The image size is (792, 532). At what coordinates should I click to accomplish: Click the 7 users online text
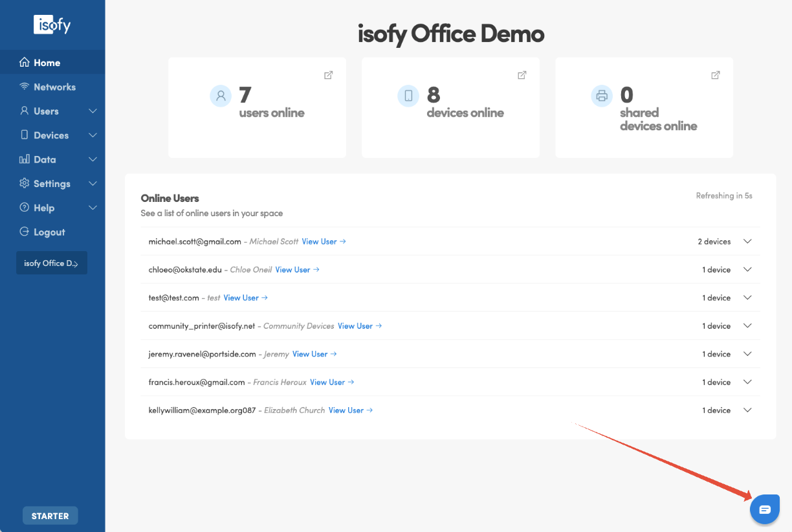click(272, 103)
